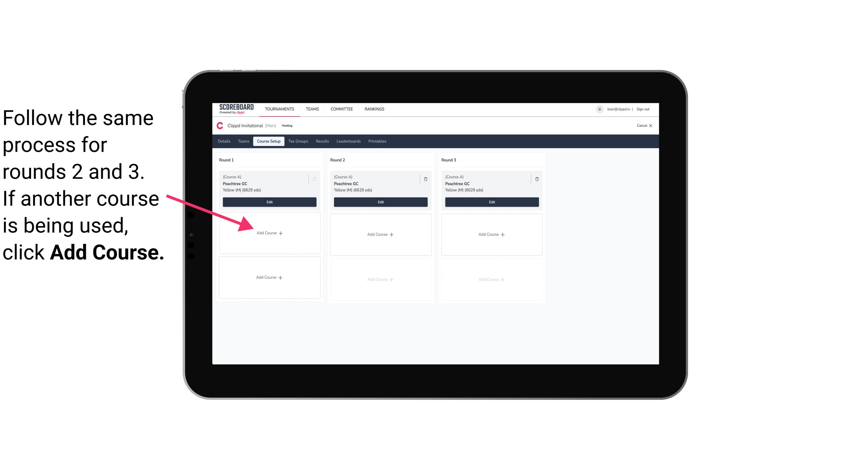This screenshot has width=868, height=467.
Task: Navigate to Leaderboards tab
Action: pos(349,142)
